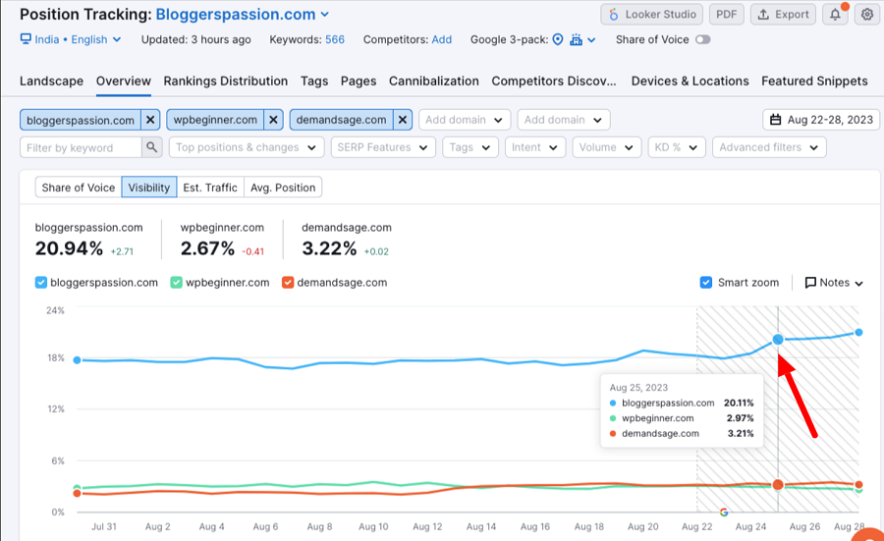Viewport: 884px width, 541px height.
Task: Open the Rankings Distribution tab
Action: pyautogui.click(x=226, y=81)
